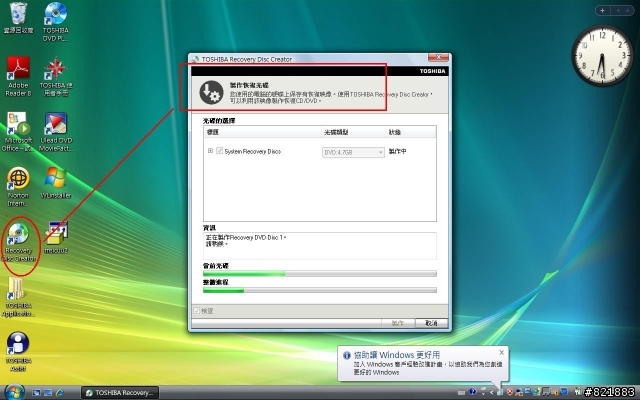
Task: Click the red security alert tray icon
Action: (x=510, y=392)
